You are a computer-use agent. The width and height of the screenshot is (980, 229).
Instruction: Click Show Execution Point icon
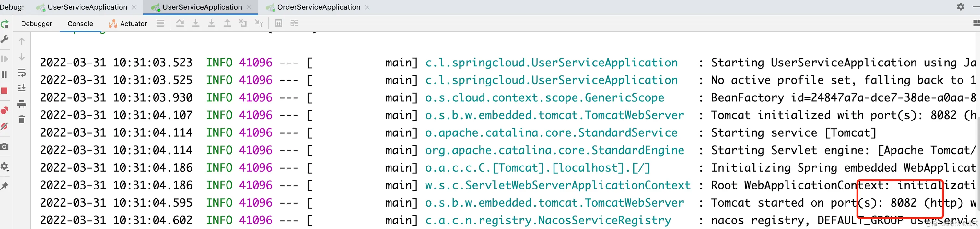tap(180, 23)
